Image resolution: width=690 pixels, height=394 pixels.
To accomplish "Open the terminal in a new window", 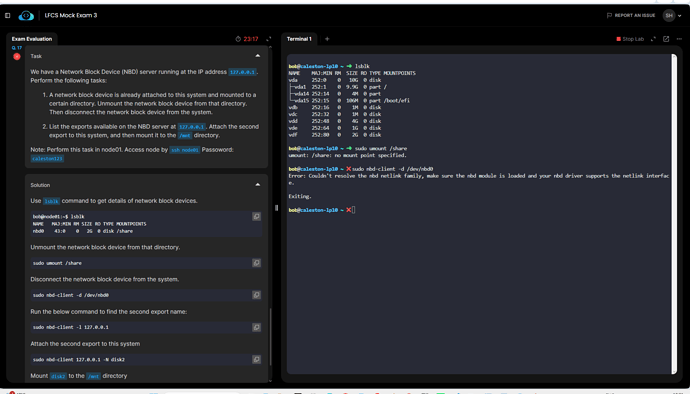I will pos(666,39).
